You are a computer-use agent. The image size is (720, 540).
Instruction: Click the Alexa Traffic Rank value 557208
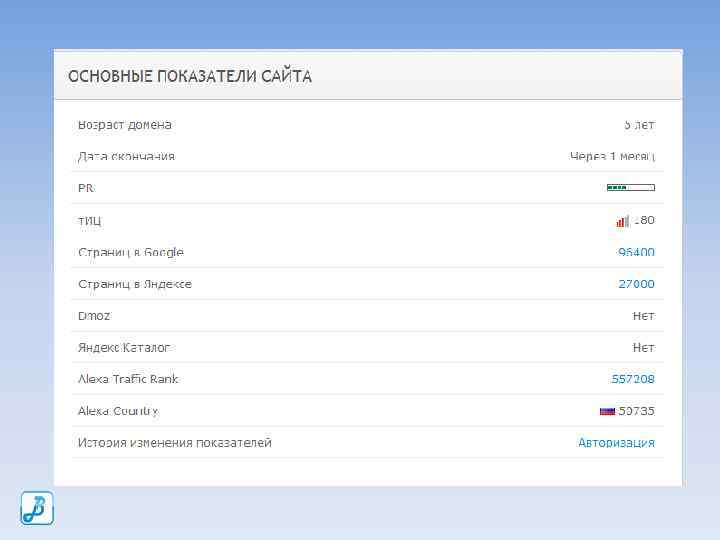633,379
